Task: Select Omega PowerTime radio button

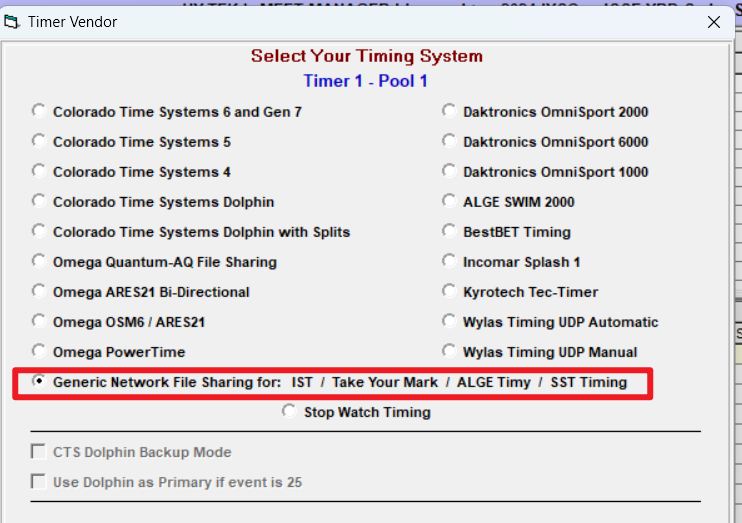Action: [x=39, y=351]
